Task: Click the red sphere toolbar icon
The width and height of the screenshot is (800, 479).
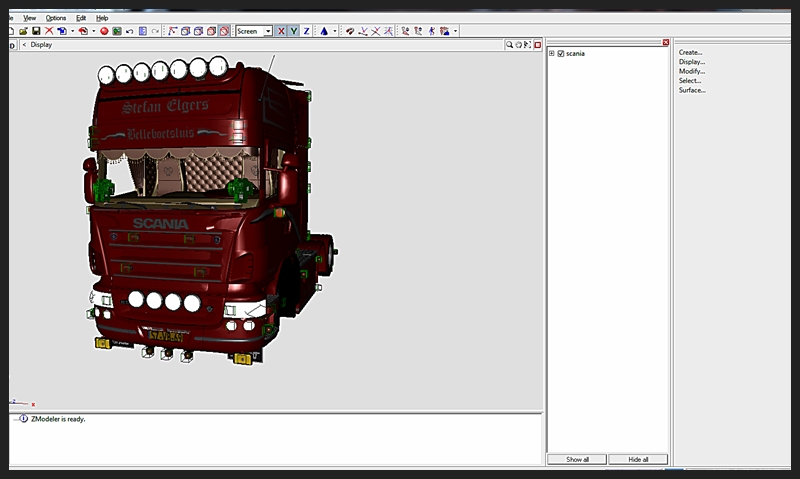Action: tap(103, 31)
